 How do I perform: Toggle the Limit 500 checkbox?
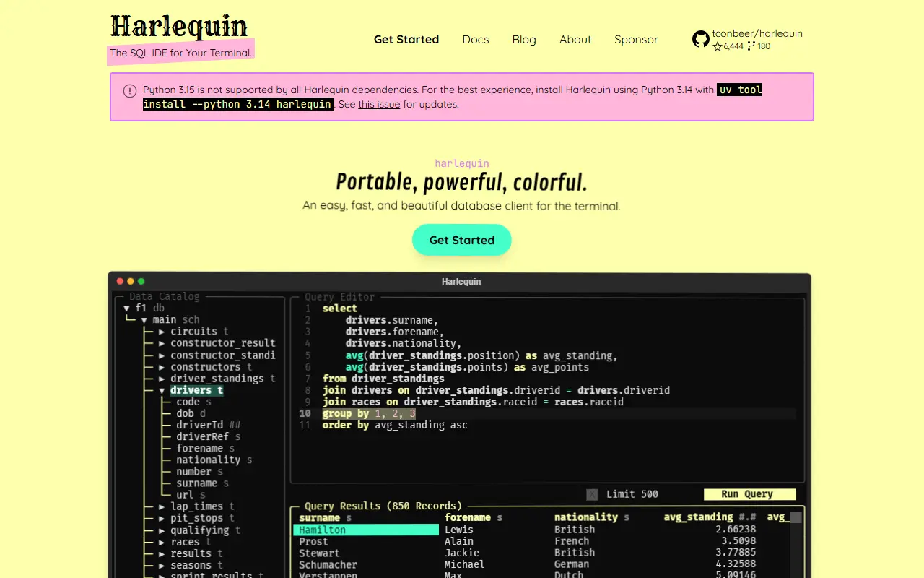[x=592, y=494]
